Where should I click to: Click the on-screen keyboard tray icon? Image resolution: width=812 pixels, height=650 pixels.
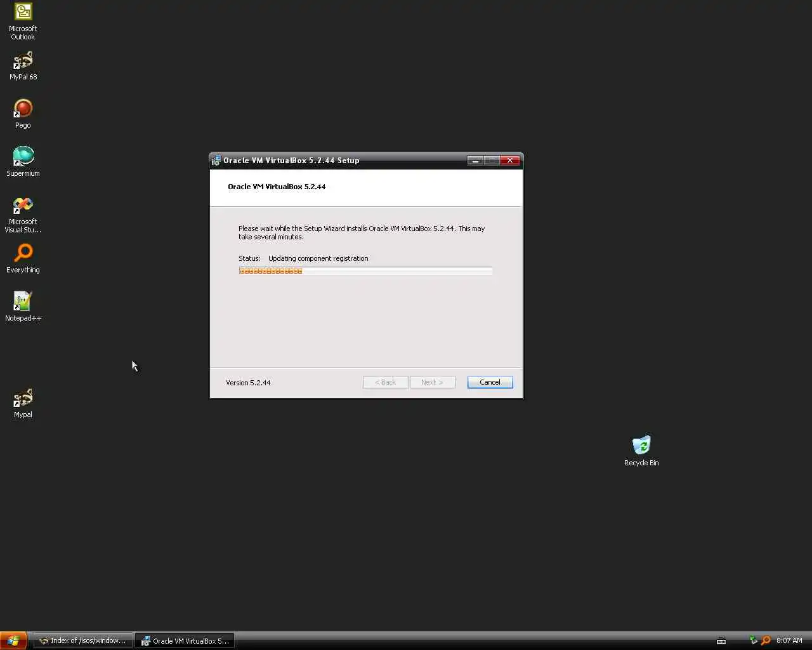[x=721, y=641]
